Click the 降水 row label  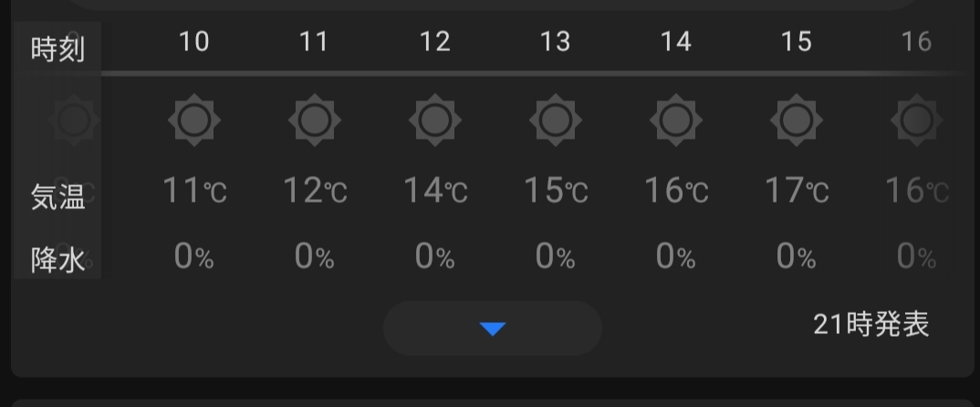click(x=57, y=260)
